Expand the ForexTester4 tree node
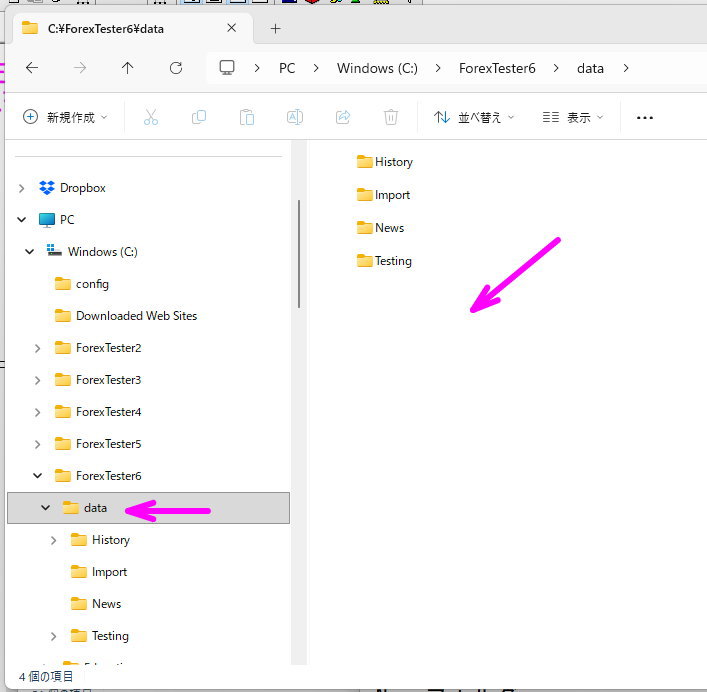 pos(37,412)
